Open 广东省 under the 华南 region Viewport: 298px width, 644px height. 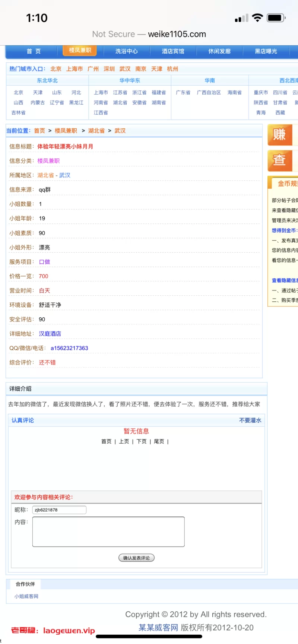point(183,93)
